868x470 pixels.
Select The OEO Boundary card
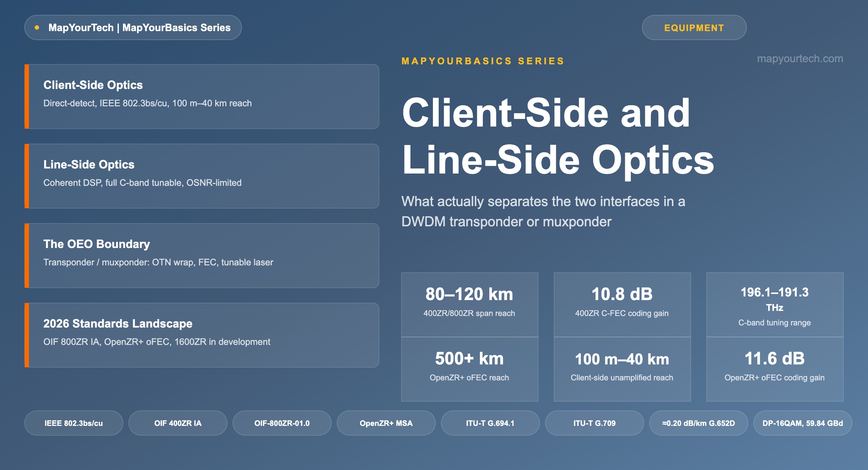click(202, 256)
